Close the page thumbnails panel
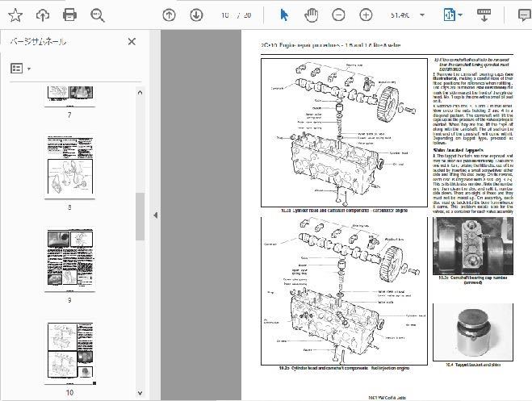The height and width of the screenshot is (401, 532). (x=132, y=42)
